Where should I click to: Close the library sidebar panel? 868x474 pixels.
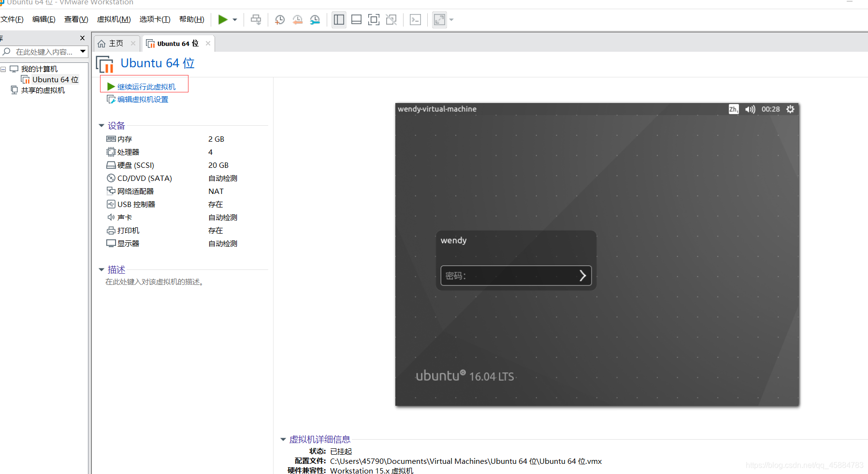pyautogui.click(x=82, y=38)
